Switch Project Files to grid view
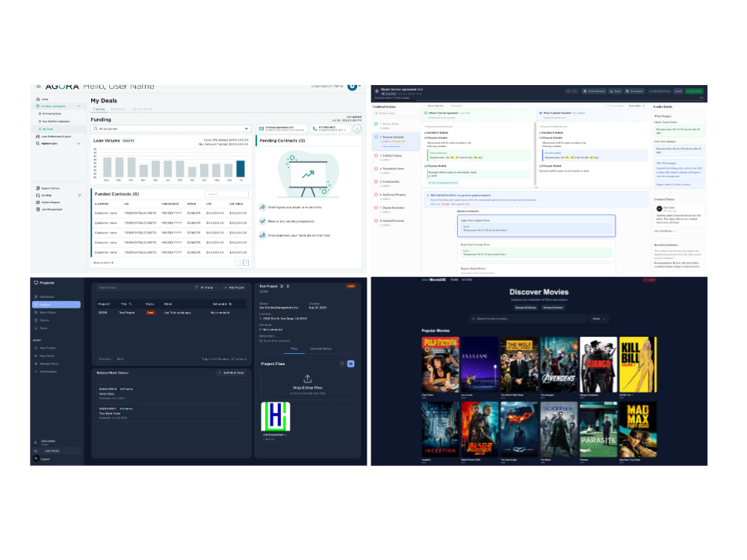The image size is (747, 560). [350, 364]
